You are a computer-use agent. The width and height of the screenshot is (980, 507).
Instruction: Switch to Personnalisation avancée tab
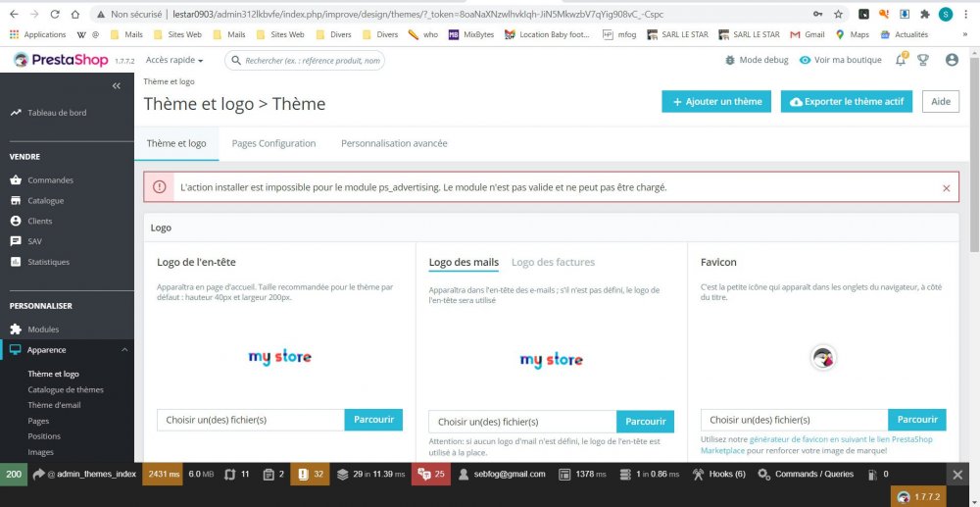[x=394, y=143]
